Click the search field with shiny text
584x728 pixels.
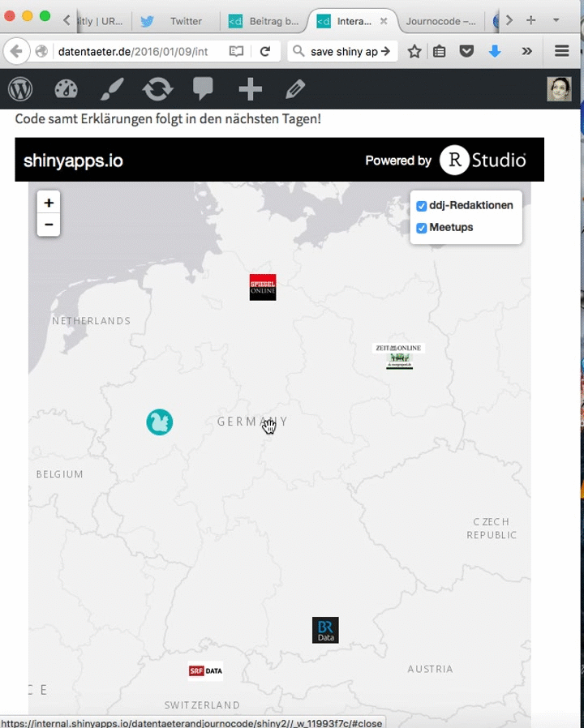pos(341,51)
